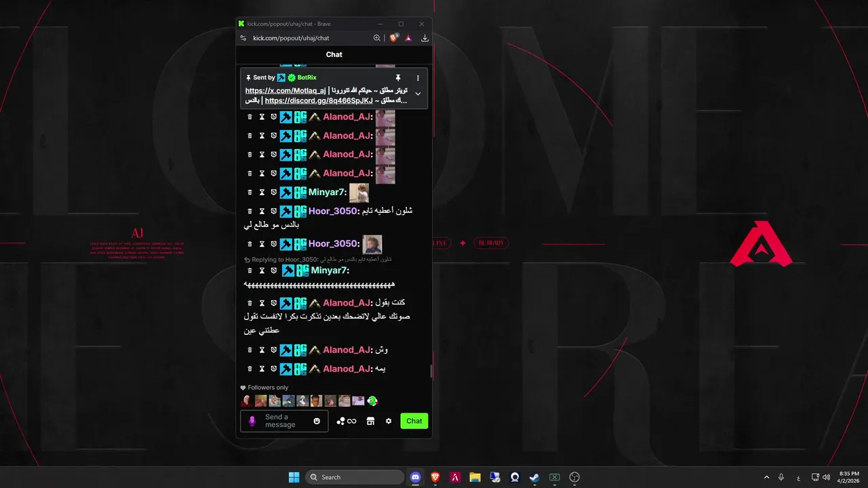
Task: Show hidden system tray icons chevron
Action: tap(767, 477)
